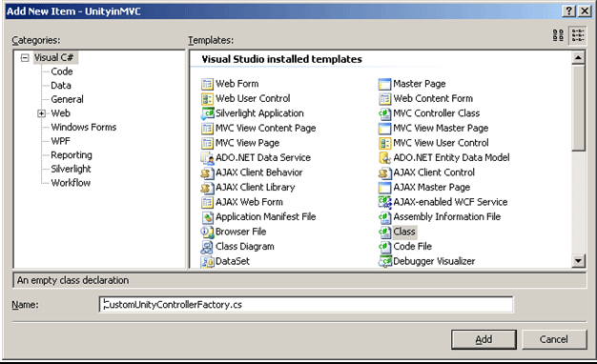The image size is (597, 364).
Task: Select the AJAX Master Page icon
Action: click(x=384, y=188)
